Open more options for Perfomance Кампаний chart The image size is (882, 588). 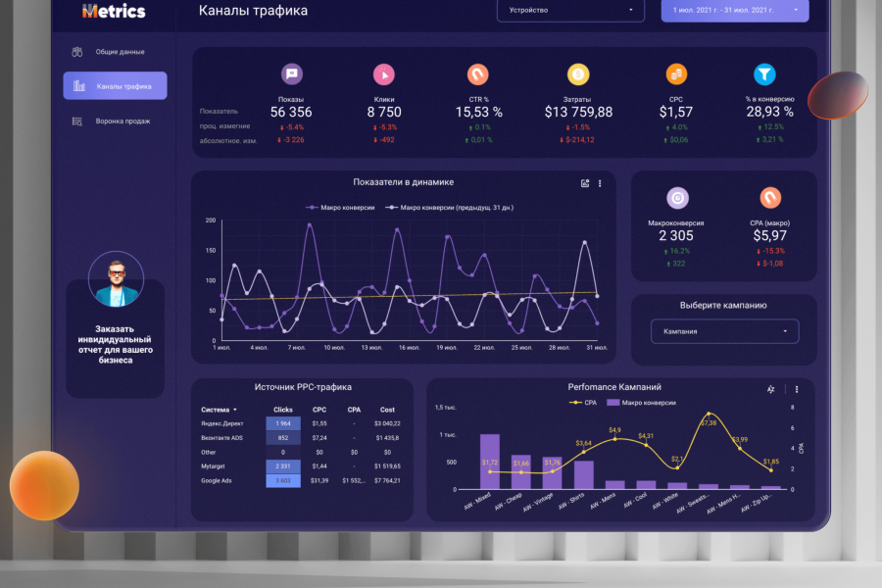pos(797,389)
